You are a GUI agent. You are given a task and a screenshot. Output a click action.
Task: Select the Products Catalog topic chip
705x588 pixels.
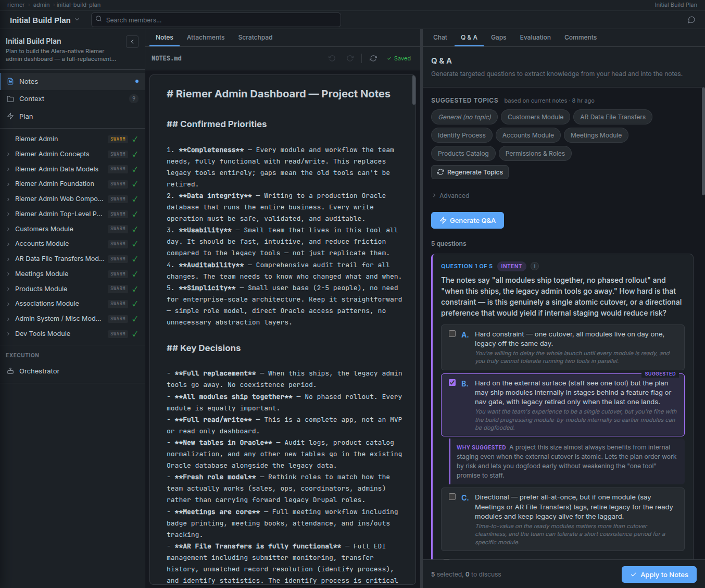pyautogui.click(x=463, y=154)
